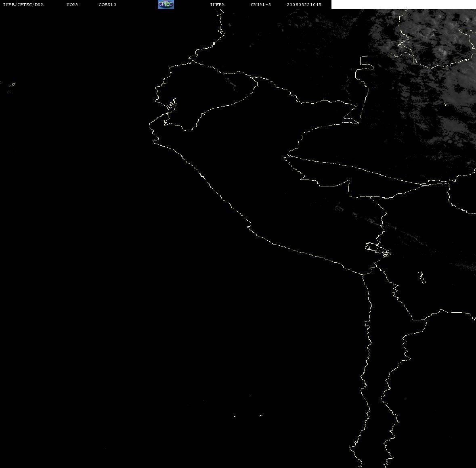The image size is (476, 468).
Task: Click the Colombia-Peru-Brazil tripoint corner
Action: 358,123
